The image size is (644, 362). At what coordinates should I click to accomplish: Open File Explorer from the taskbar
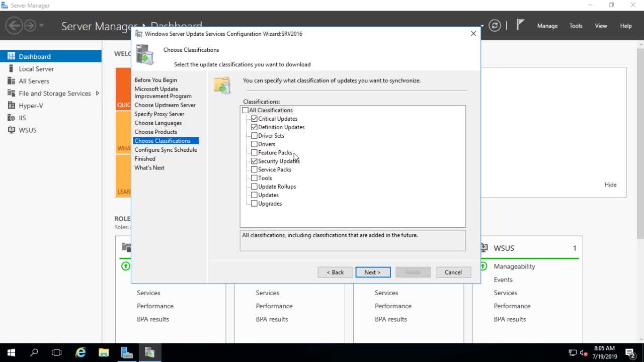pos(104,352)
